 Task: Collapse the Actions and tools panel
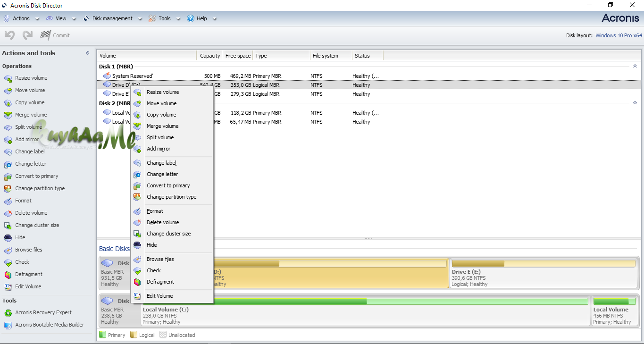[x=87, y=53]
